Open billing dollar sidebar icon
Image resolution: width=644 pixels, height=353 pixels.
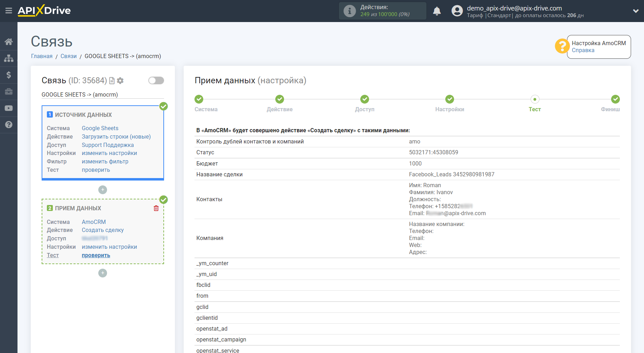pyautogui.click(x=9, y=75)
